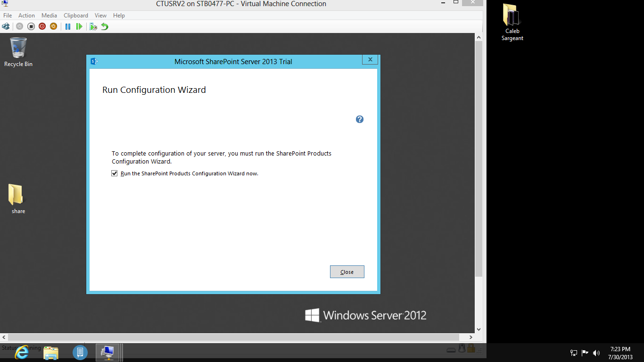Image resolution: width=644 pixels, height=362 pixels.
Task: Pause the virtual machine
Action: pyautogui.click(x=68, y=26)
